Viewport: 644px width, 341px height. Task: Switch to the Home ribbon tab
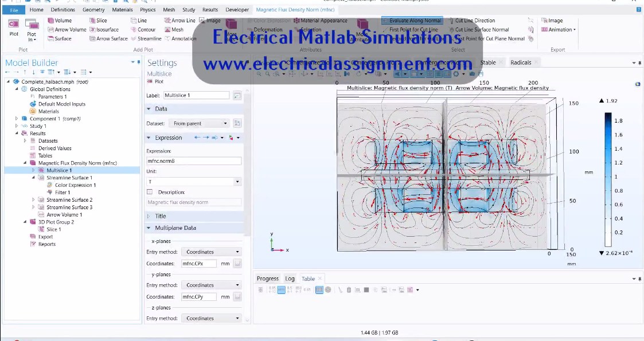tap(37, 10)
